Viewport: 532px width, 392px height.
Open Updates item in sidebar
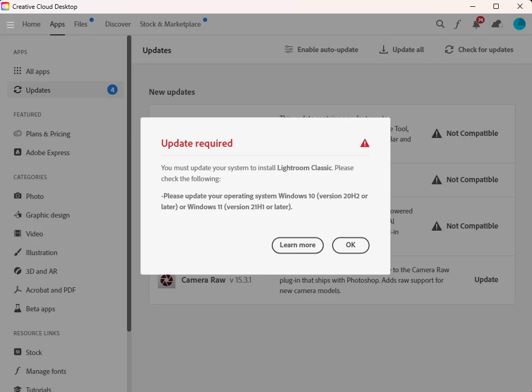(66, 90)
